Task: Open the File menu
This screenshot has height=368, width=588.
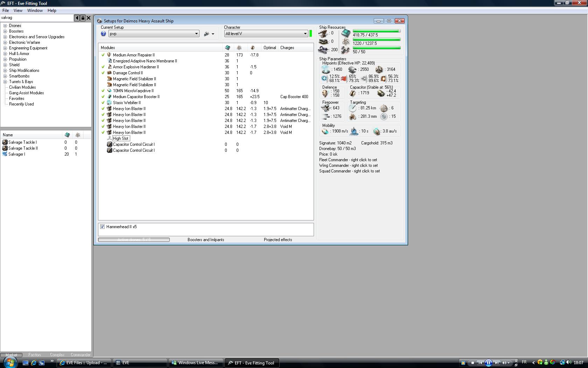Action: pos(6,11)
